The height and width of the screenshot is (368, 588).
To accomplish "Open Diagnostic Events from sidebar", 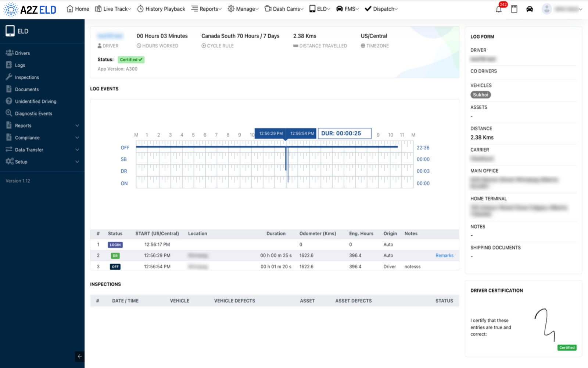I will [x=33, y=114].
